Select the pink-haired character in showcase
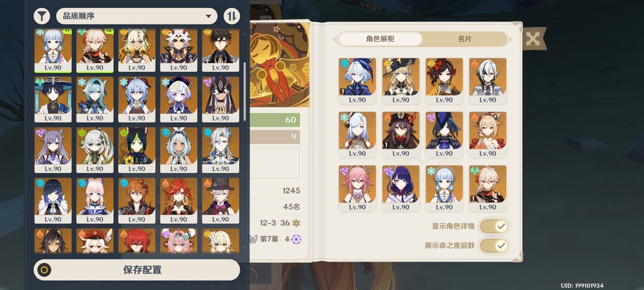644x290 pixels. point(357,188)
